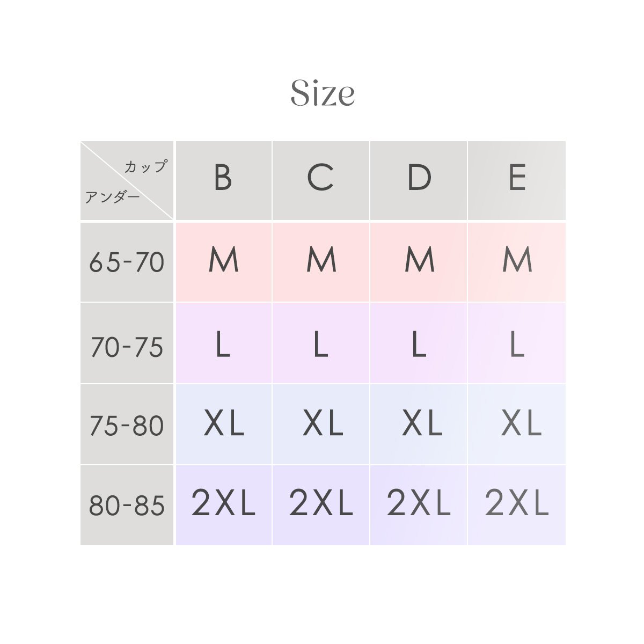
Task: Select the D cup column header
Action: point(419,181)
